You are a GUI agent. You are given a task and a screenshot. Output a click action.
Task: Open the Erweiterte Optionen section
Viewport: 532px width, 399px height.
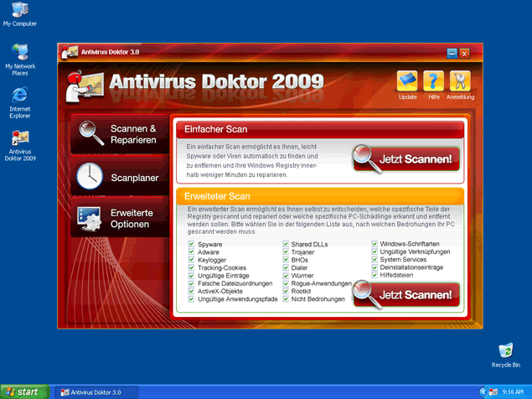click(x=132, y=219)
